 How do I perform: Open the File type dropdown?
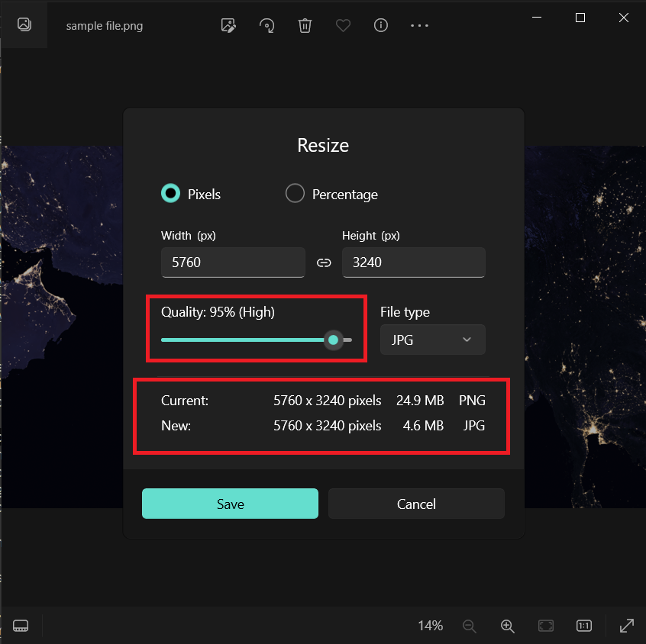tap(432, 340)
